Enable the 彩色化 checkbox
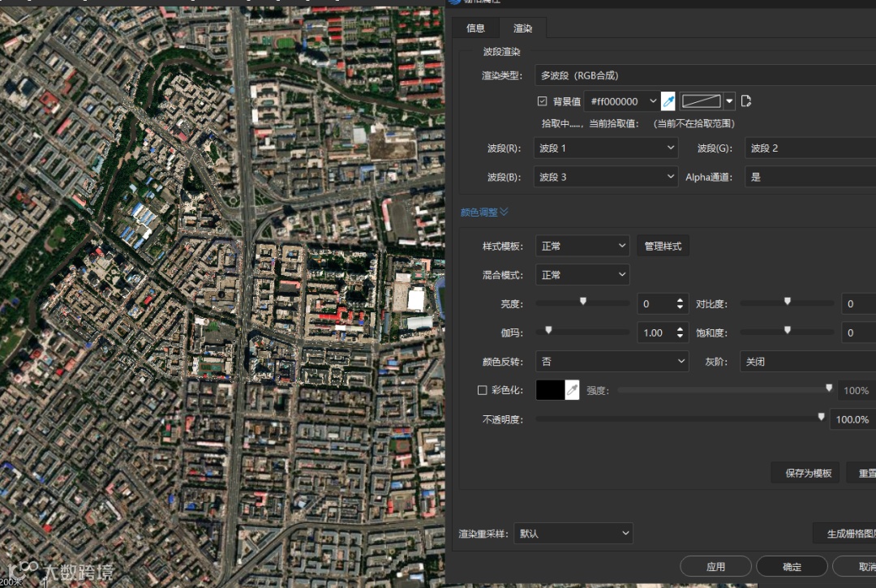Screen dimensions: 876x588 483,390
